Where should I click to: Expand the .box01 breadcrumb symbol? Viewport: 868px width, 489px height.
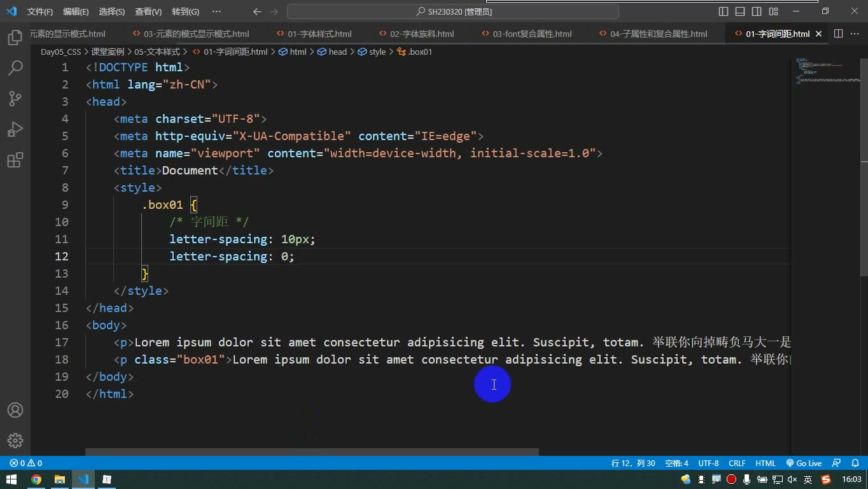coord(414,52)
